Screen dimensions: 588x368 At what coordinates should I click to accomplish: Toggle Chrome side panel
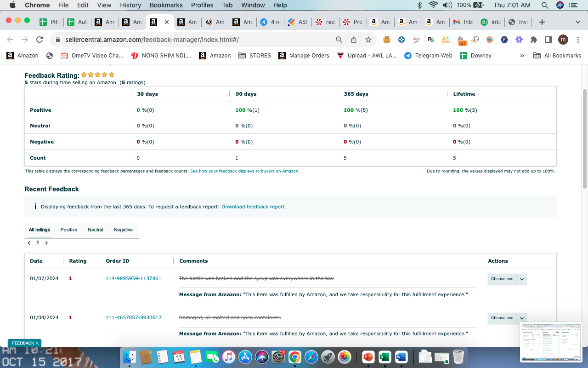pyautogui.click(x=548, y=40)
